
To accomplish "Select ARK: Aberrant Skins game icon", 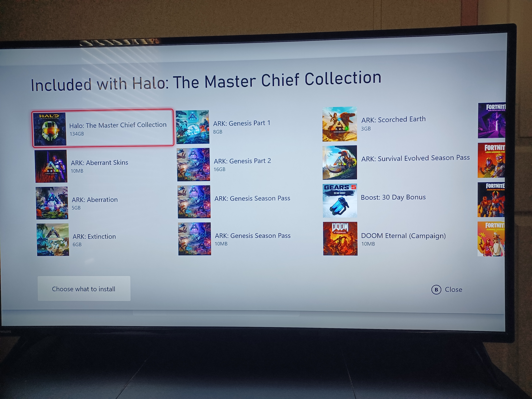I will (x=51, y=165).
